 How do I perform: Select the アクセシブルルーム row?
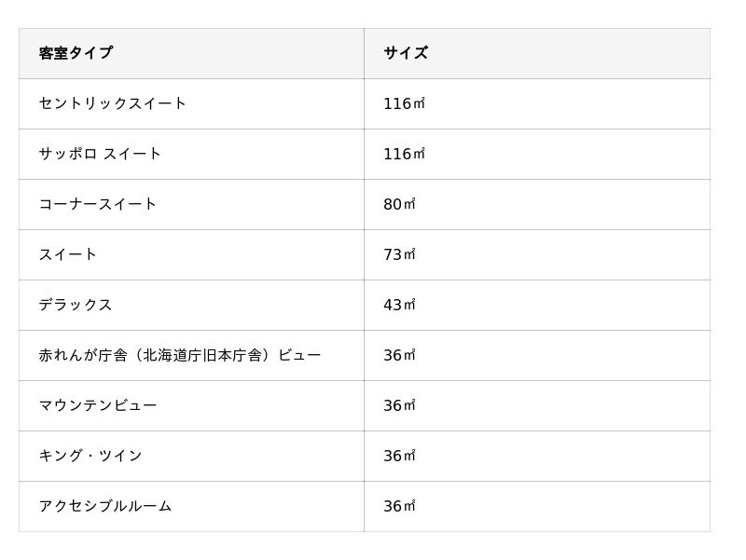pyautogui.click(x=365, y=507)
